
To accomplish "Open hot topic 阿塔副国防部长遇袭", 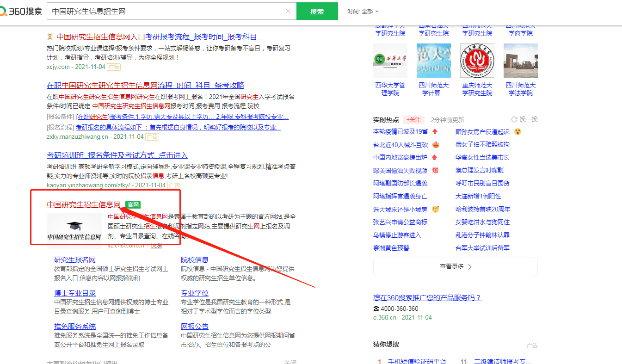I will tap(400, 184).
